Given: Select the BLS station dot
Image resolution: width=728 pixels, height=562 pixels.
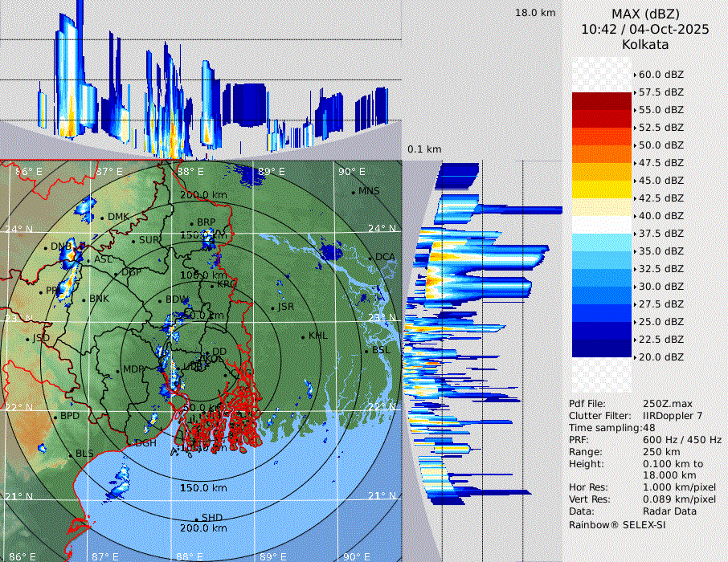Looking at the screenshot, I should click(x=70, y=455).
